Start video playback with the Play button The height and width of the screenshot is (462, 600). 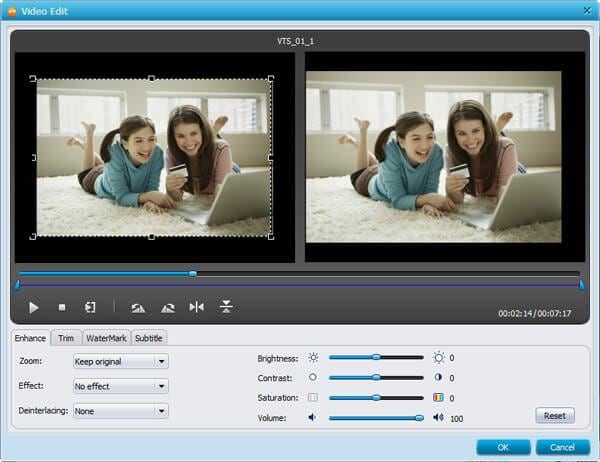(34, 308)
